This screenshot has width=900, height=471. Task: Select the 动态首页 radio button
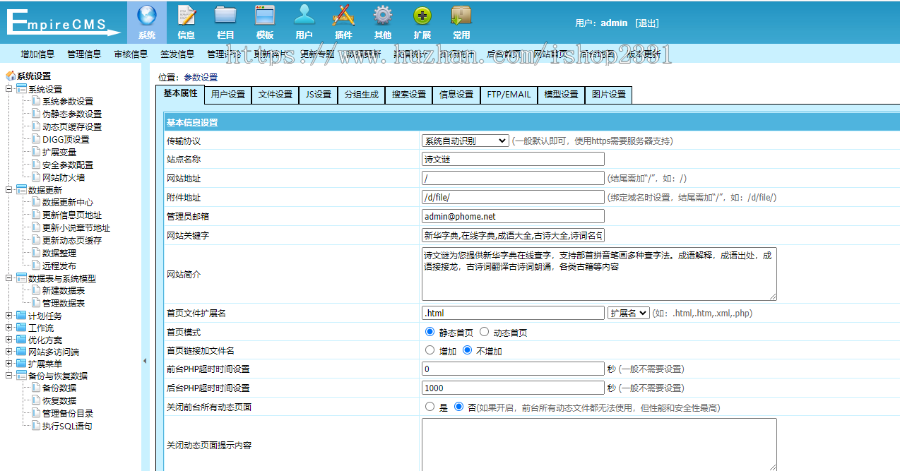click(484, 332)
